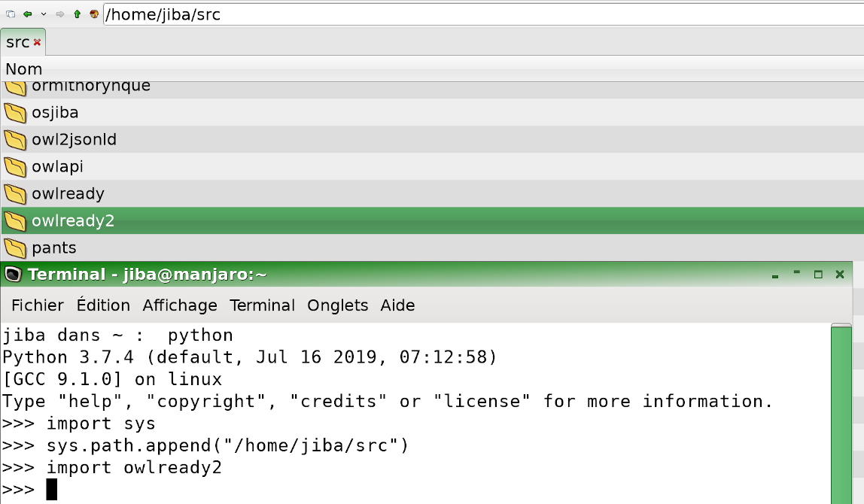864x504 pixels.
Task: Click the 'import owlready2' terminal line
Action: (x=112, y=468)
